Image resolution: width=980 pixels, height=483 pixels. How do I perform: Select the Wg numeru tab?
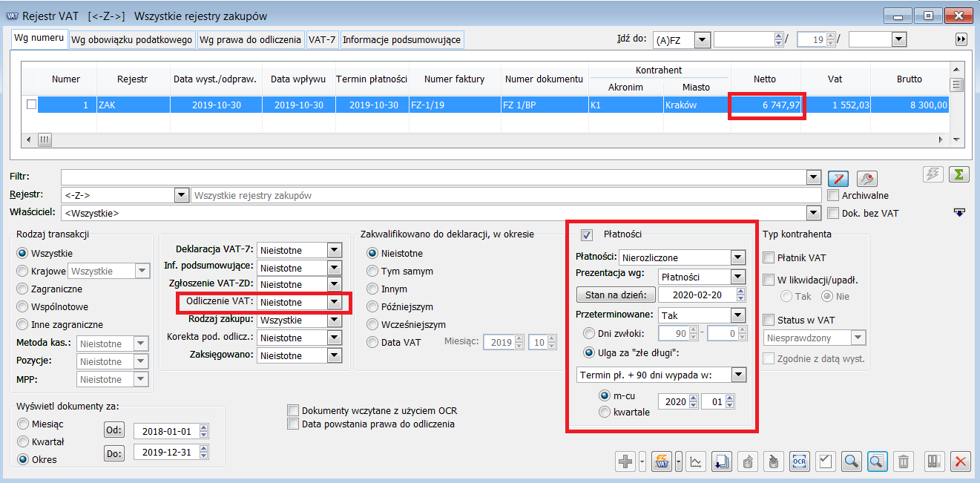point(39,39)
